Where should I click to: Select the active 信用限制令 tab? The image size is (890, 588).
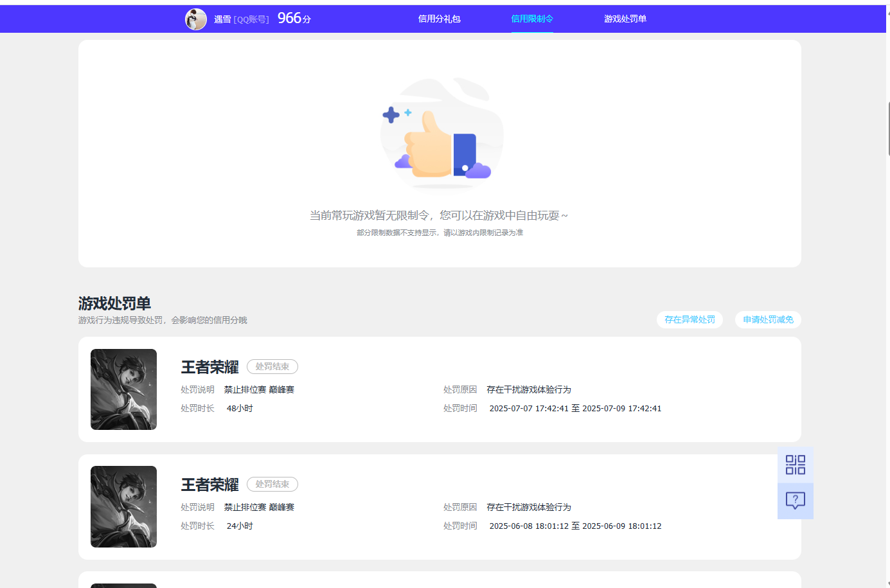pyautogui.click(x=532, y=19)
